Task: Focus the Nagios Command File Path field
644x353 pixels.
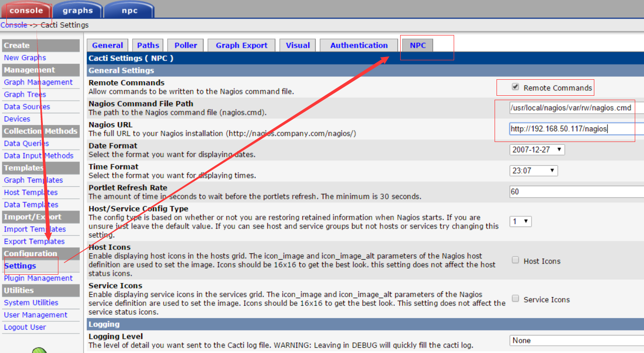Action: 577,108
